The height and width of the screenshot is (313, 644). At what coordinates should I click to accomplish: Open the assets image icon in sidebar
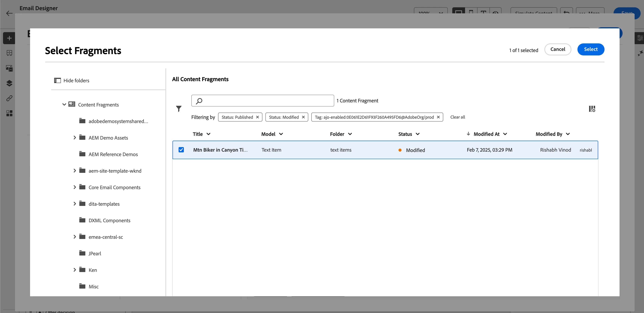tap(9, 68)
